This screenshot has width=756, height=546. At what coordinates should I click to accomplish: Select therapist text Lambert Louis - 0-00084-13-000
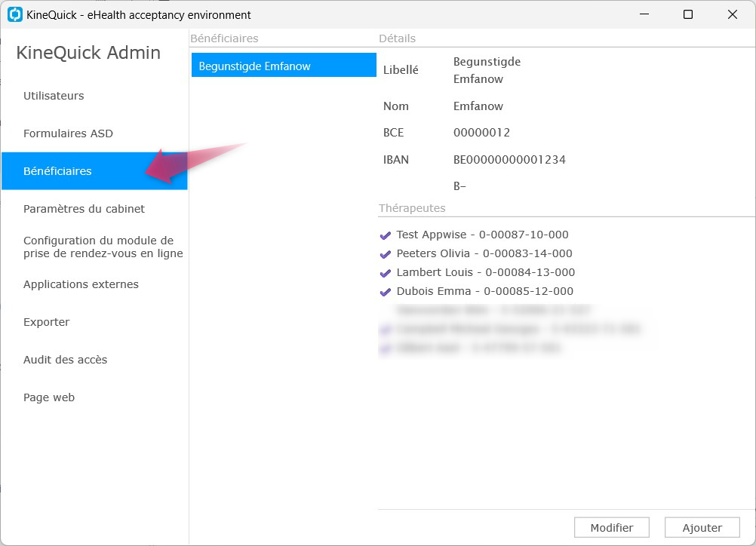486,272
